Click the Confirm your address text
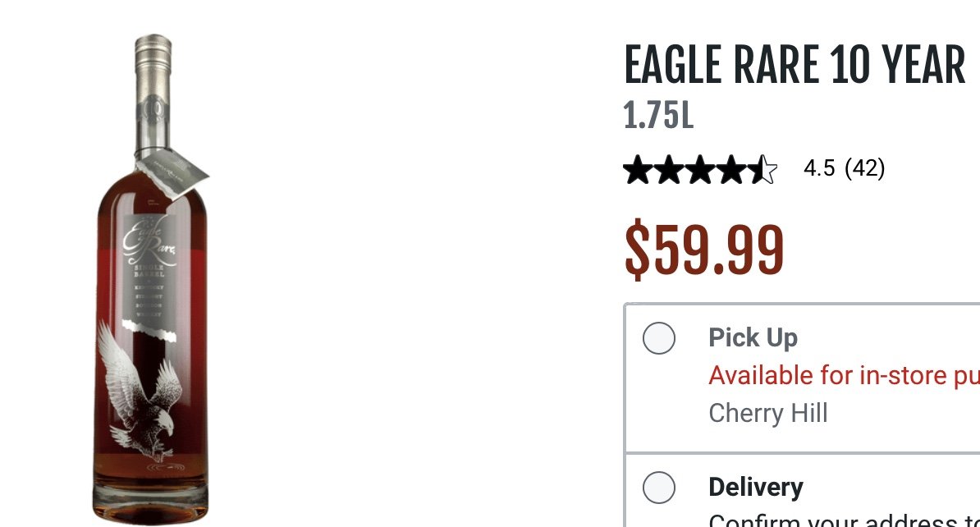The image size is (980, 527). pyautogui.click(x=844, y=520)
